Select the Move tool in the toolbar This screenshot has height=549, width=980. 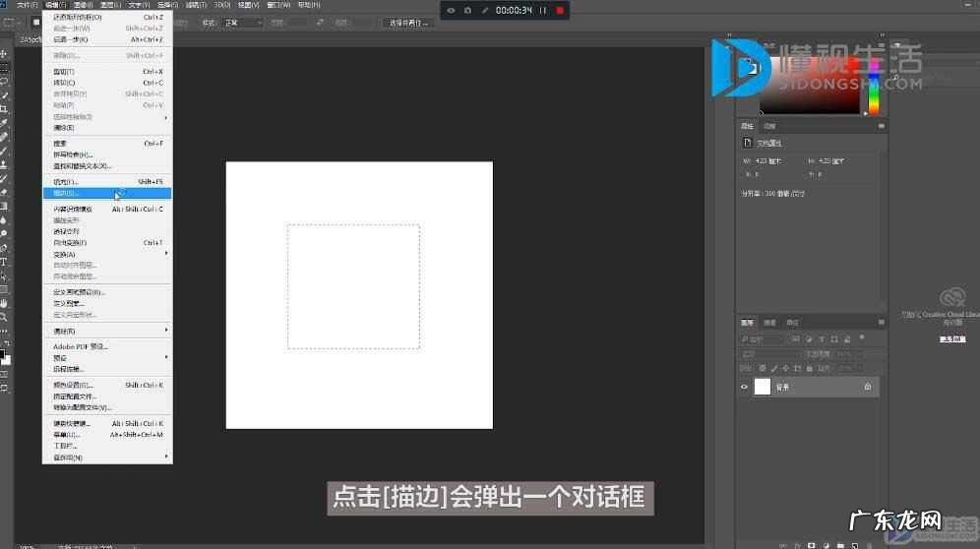pyautogui.click(x=4, y=54)
